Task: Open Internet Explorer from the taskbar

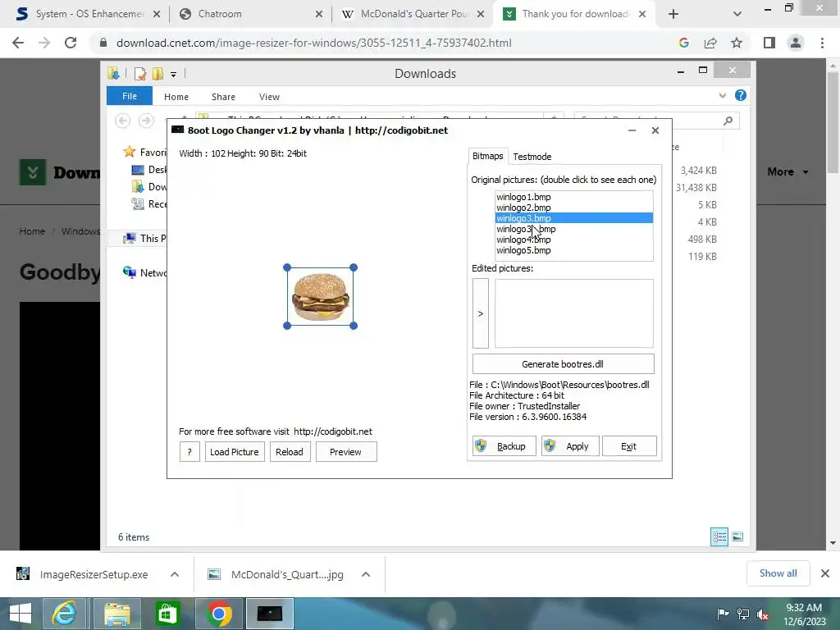Action: tap(64, 614)
